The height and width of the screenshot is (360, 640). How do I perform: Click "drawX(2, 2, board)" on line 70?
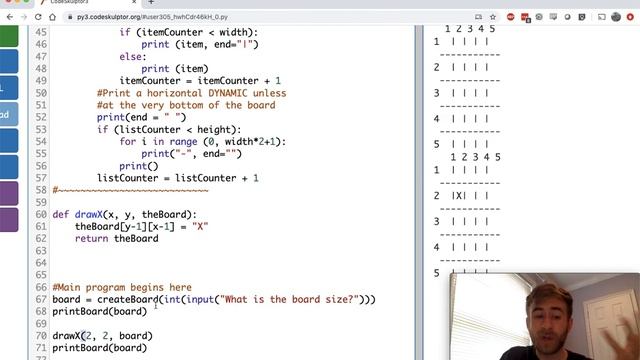pos(102,336)
